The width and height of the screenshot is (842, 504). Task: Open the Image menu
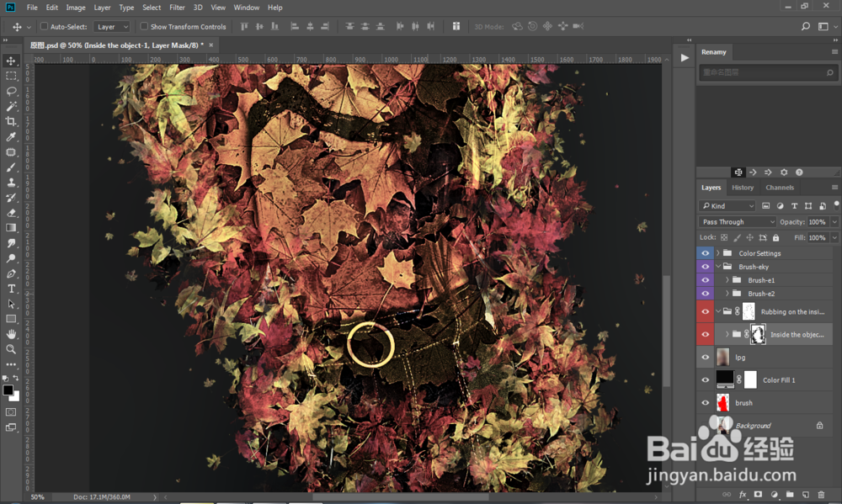click(x=76, y=8)
